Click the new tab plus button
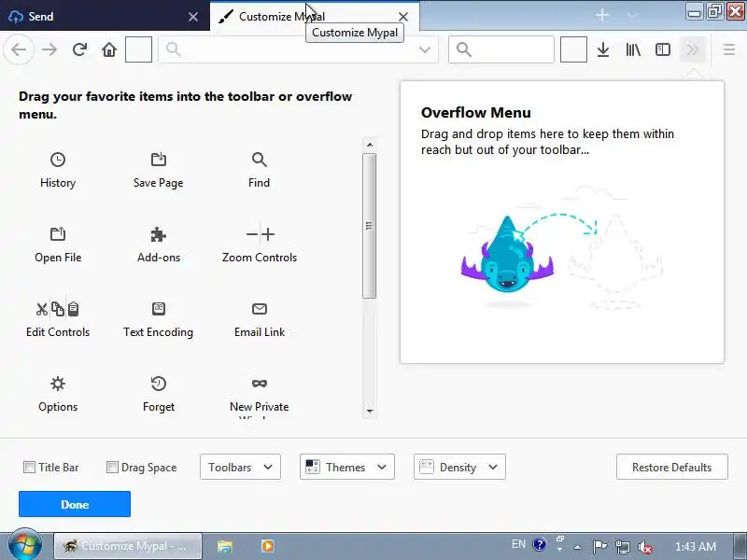Viewport: 747px width, 560px height. (x=602, y=15)
